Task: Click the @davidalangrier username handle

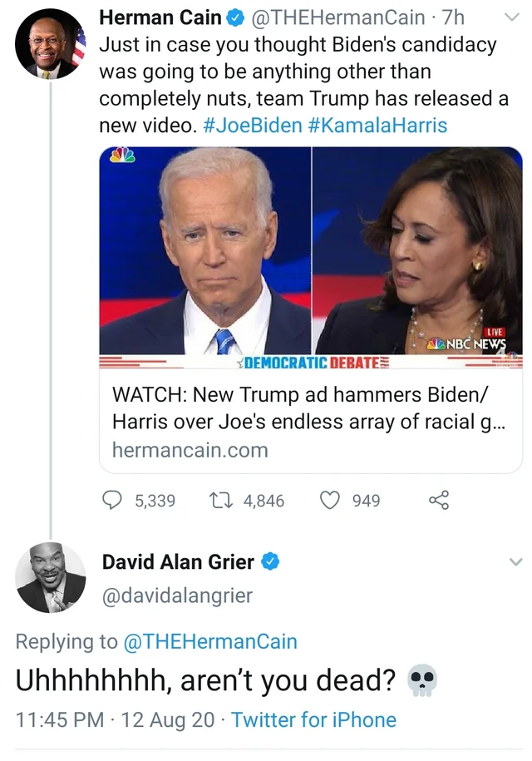Action: click(178, 595)
